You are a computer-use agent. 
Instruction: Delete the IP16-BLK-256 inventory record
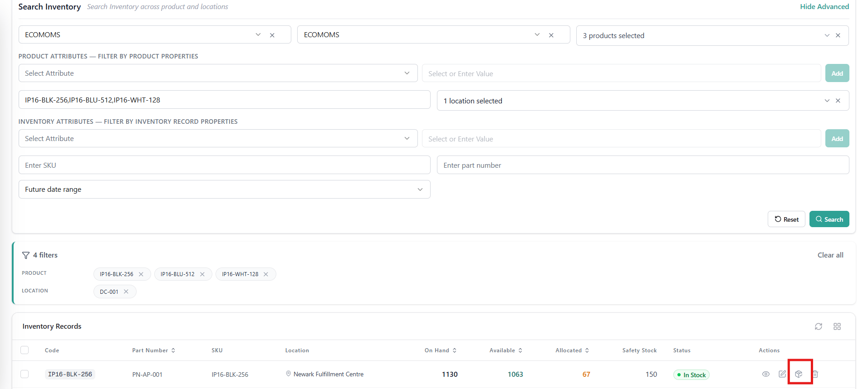click(815, 374)
